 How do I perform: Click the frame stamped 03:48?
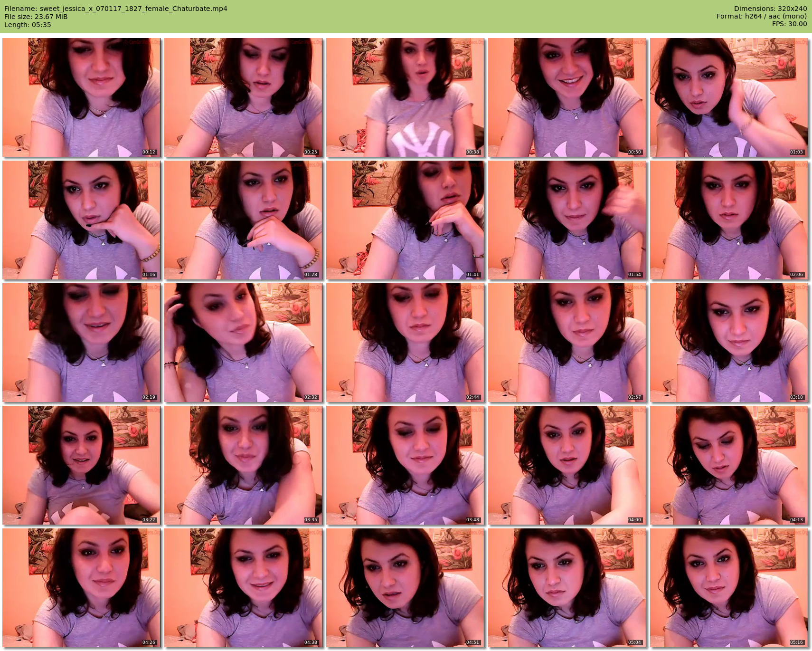pyautogui.click(x=405, y=465)
